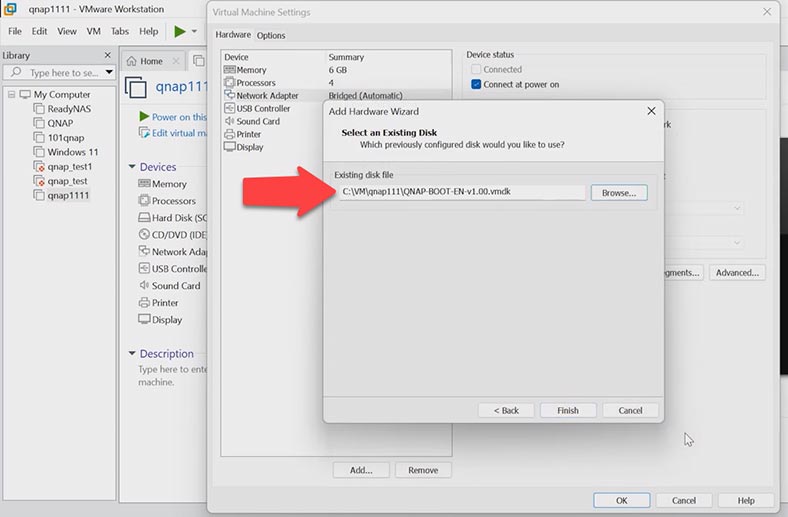Image resolution: width=788 pixels, height=517 pixels.
Task: Click CD/DVD icon in Devices list
Action: [144, 234]
